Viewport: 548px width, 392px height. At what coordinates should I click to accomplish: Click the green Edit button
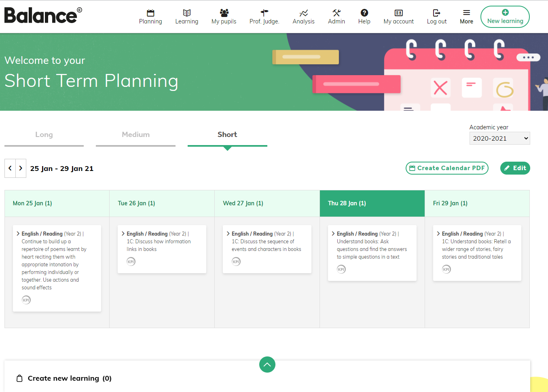(515, 168)
